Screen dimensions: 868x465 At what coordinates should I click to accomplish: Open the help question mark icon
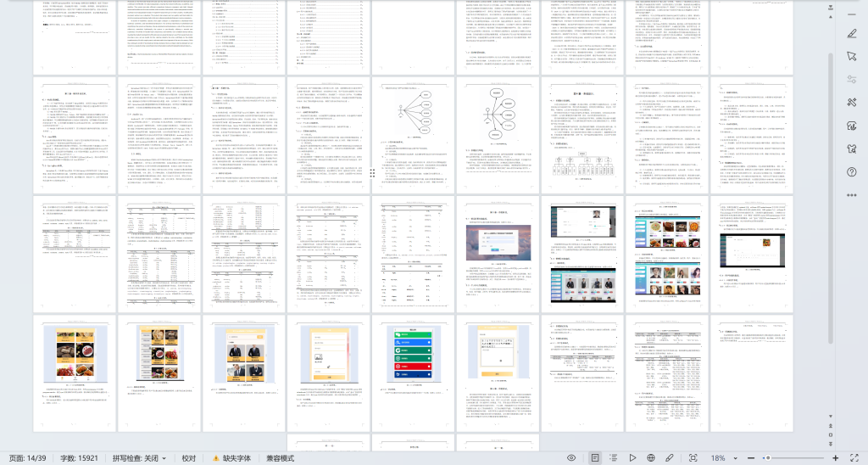[x=851, y=172]
